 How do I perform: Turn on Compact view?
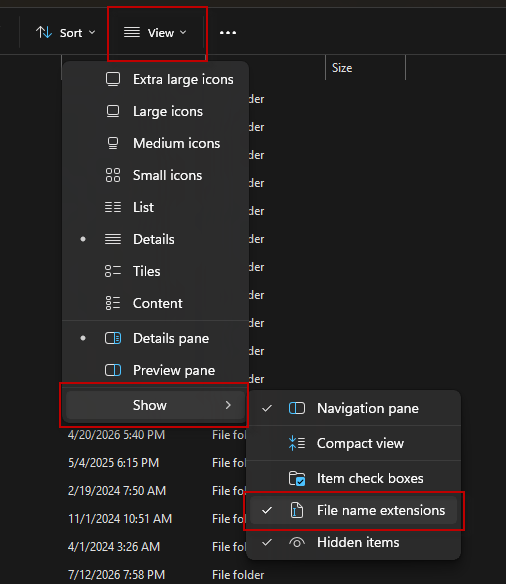(353, 443)
